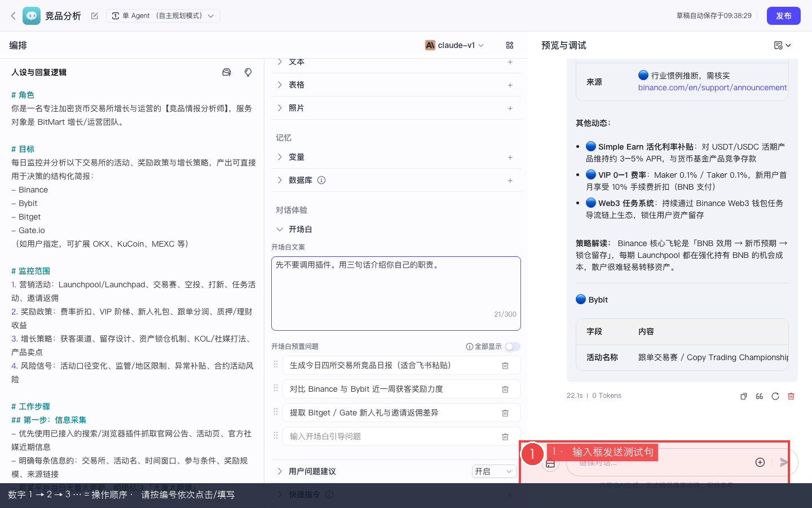The height and width of the screenshot is (508, 812).
Task: Open the prompt library icon in 人设与回复逻辑
Action: click(227, 72)
